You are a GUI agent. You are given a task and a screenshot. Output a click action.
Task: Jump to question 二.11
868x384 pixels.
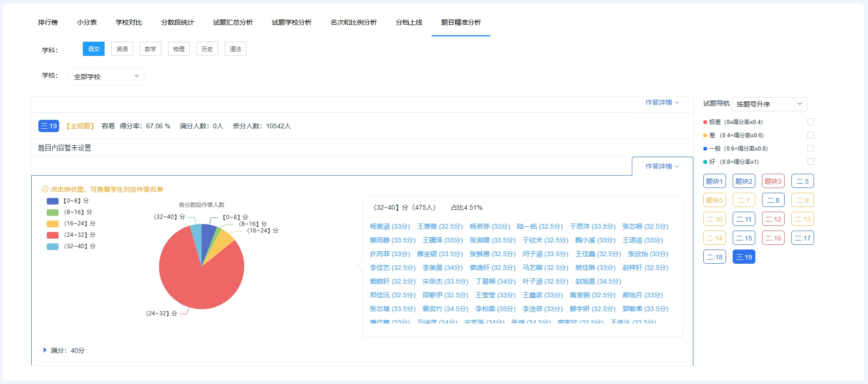[x=744, y=219]
